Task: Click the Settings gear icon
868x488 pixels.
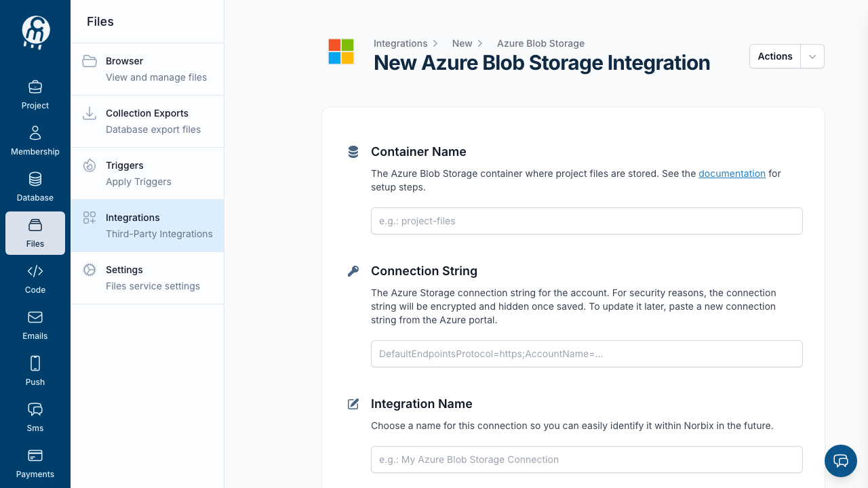Action: click(x=90, y=270)
